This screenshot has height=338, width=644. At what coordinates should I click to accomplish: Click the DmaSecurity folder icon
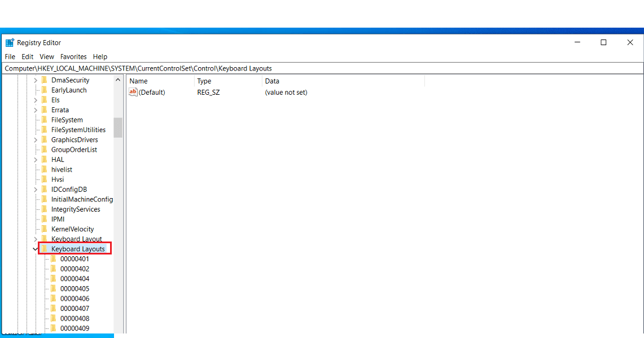click(x=45, y=80)
